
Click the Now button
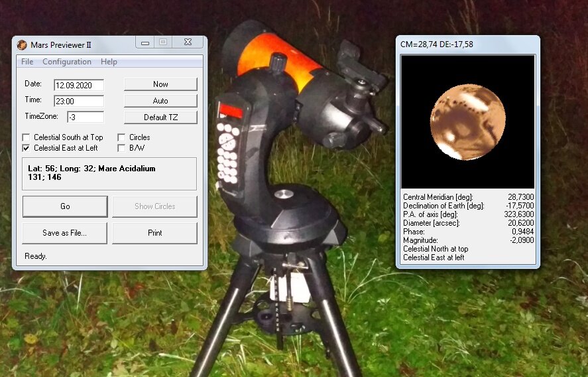click(x=160, y=84)
